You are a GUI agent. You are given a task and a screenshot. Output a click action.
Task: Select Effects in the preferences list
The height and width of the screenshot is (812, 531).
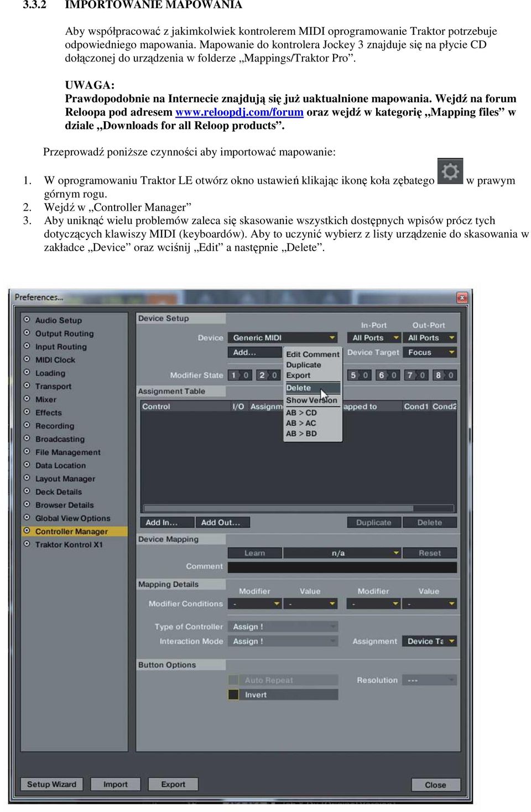(49, 413)
